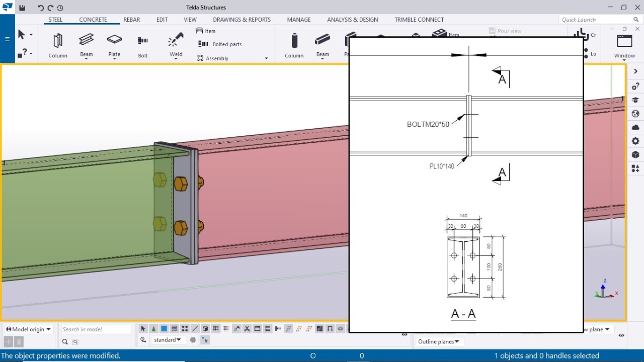Click the search magnifier below Search in model

pyautogui.click(x=65, y=342)
